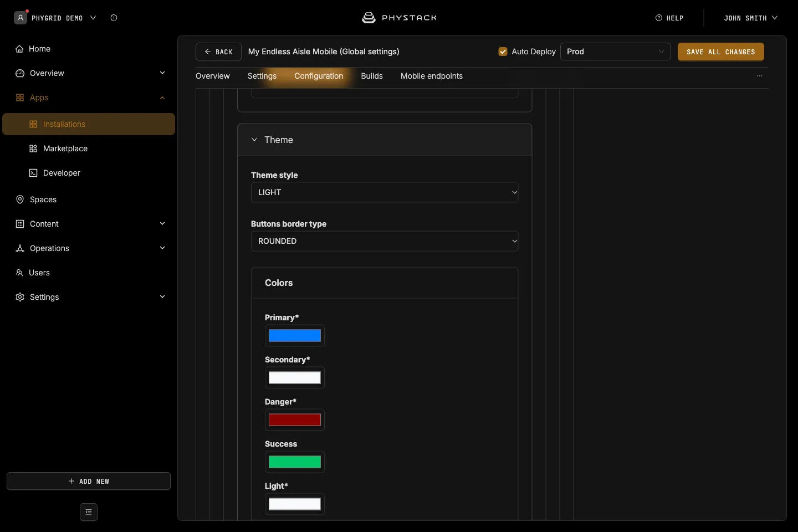Viewport: 798px width, 532px height.
Task: Switch to the Builds tab
Action: pyautogui.click(x=372, y=76)
